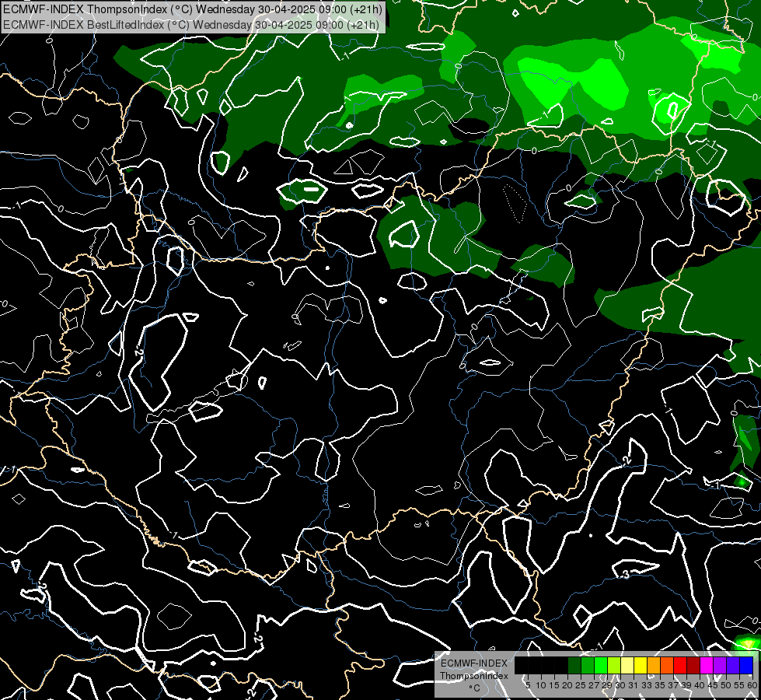Select the magenta 40–45 legend swatch
The width and height of the screenshot is (761, 700).
click(707, 665)
